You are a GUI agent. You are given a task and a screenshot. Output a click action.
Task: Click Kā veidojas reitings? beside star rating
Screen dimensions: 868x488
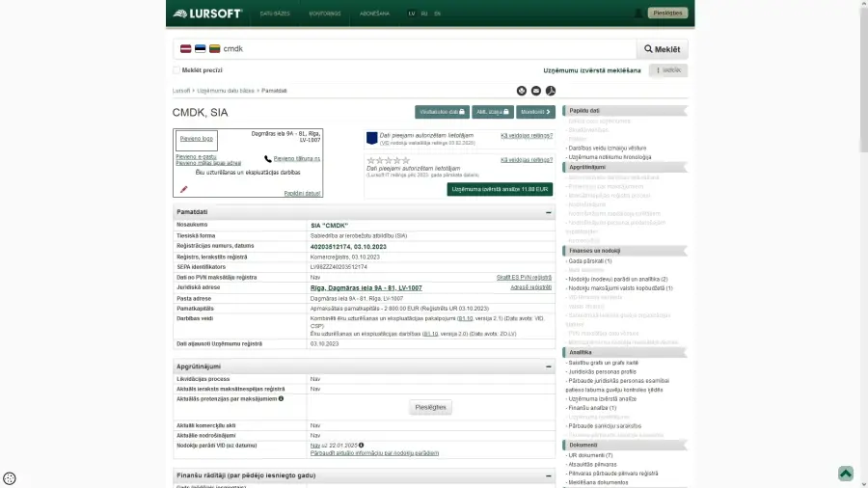pyautogui.click(x=527, y=160)
